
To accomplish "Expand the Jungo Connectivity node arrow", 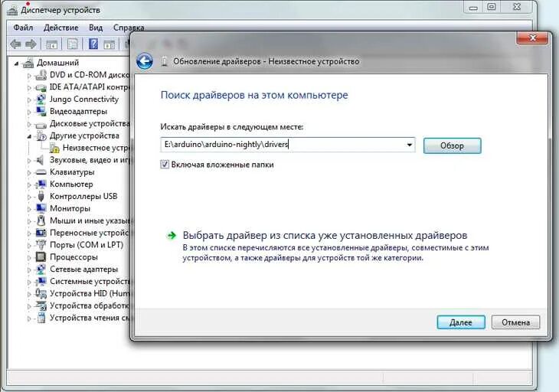I will click(29, 100).
